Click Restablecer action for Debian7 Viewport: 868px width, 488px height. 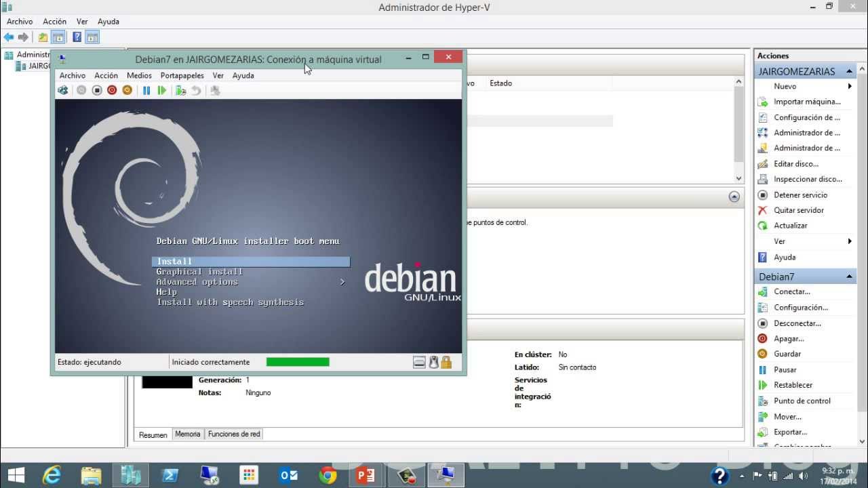click(x=793, y=385)
